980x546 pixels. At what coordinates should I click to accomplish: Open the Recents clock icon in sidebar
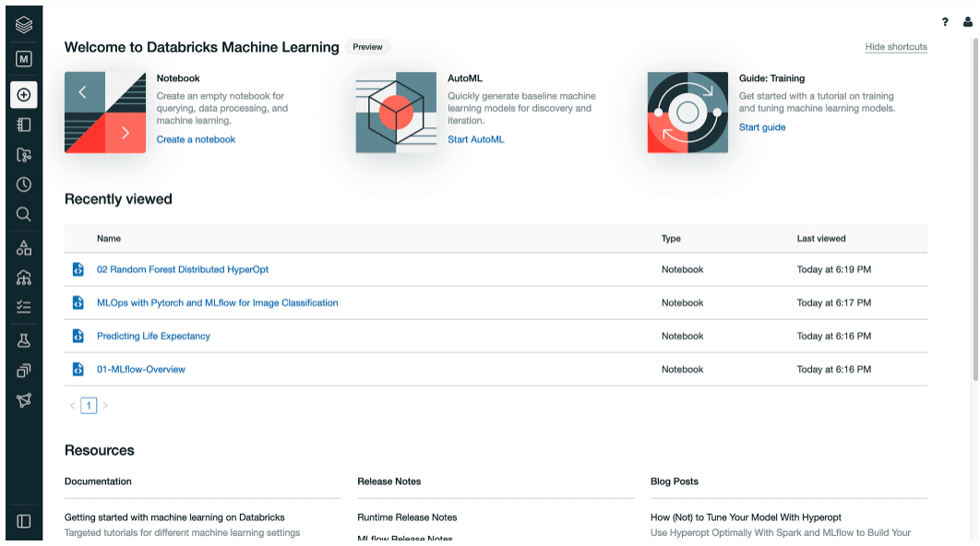tap(24, 184)
